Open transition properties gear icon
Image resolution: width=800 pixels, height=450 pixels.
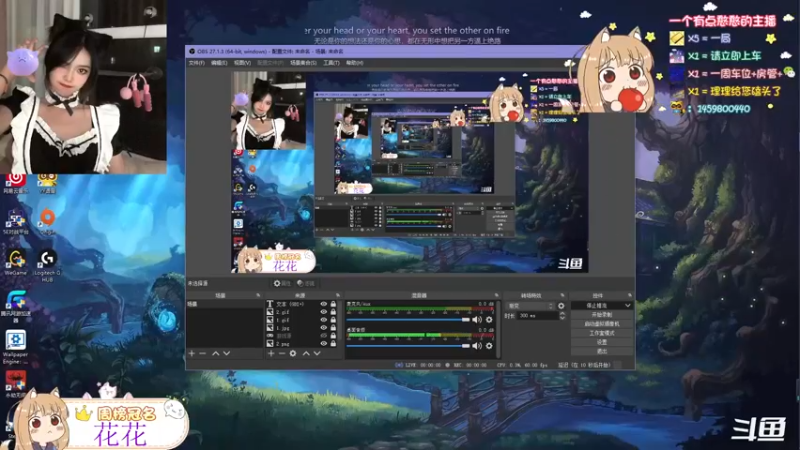pyautogui.click(x=561, y=306)
